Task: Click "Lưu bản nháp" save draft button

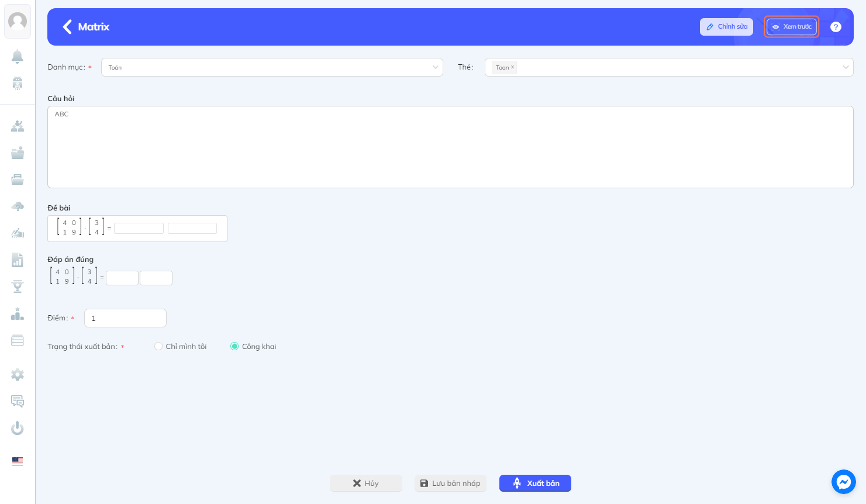Action: coord(450,484)
